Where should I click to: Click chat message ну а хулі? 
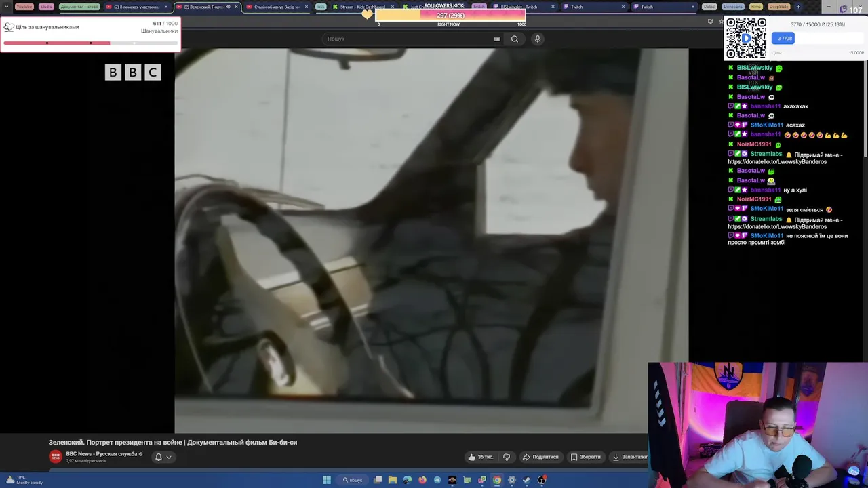(795, 190)
